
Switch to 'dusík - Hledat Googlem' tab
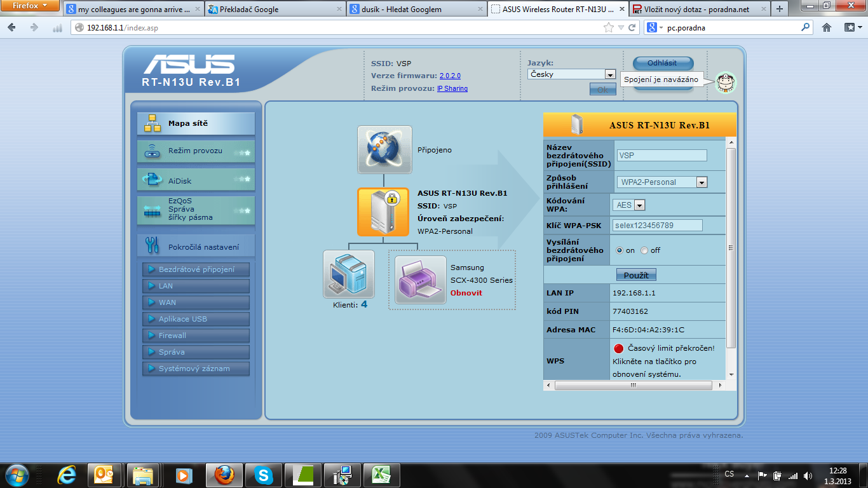click(x=417, y=10)
